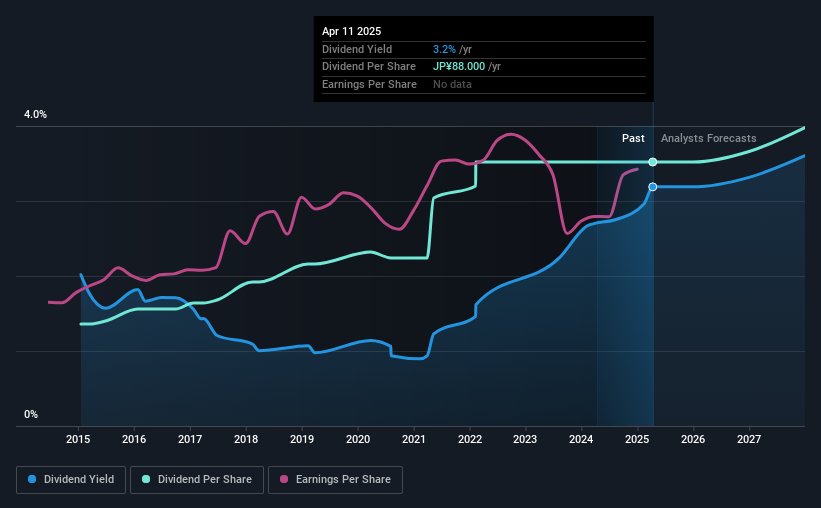Click the 'Dividend Per Share' tooltip row label
The width and height of the screenshot is (821, 508).
point(369,67)
